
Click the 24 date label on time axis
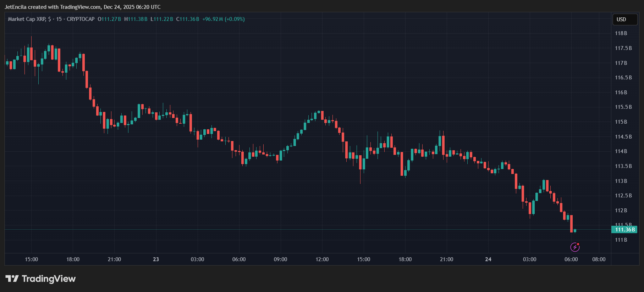tap(488, 259)
